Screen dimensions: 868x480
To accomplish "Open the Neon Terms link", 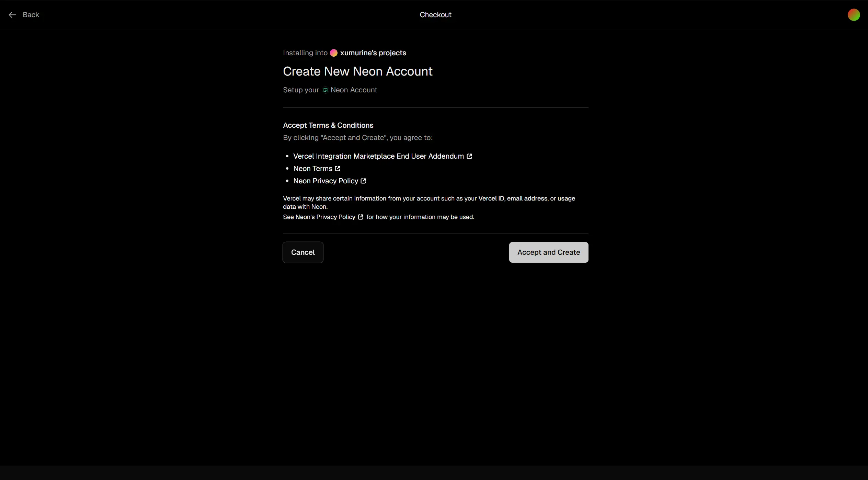I will click(x=312, y=169).
